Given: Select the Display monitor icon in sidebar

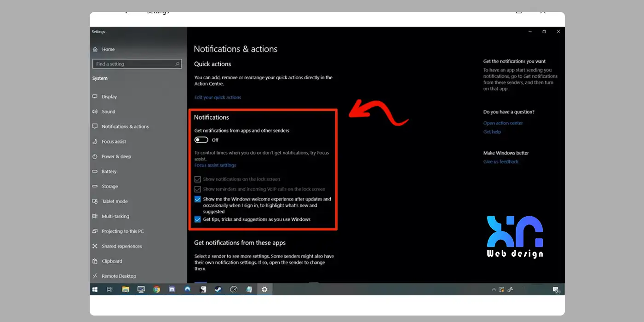Looking at the screenshot, I should click(95, 97).
